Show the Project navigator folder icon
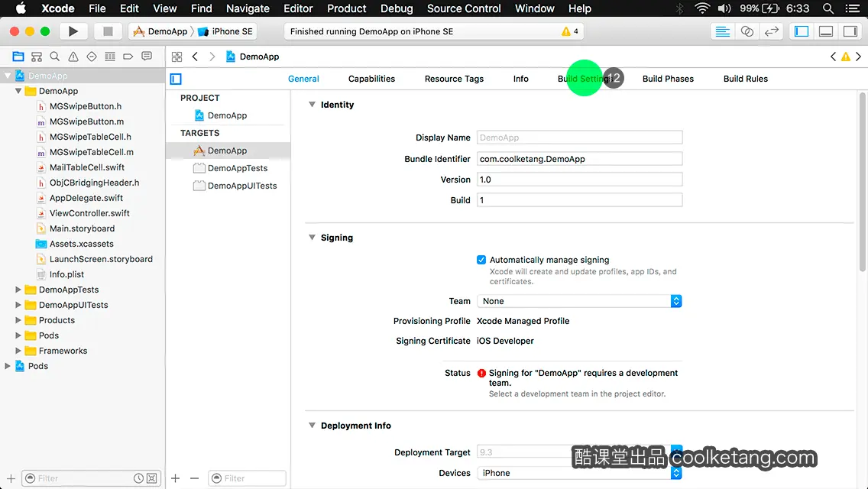The image size is (868, 489). [x=18, y=57]
